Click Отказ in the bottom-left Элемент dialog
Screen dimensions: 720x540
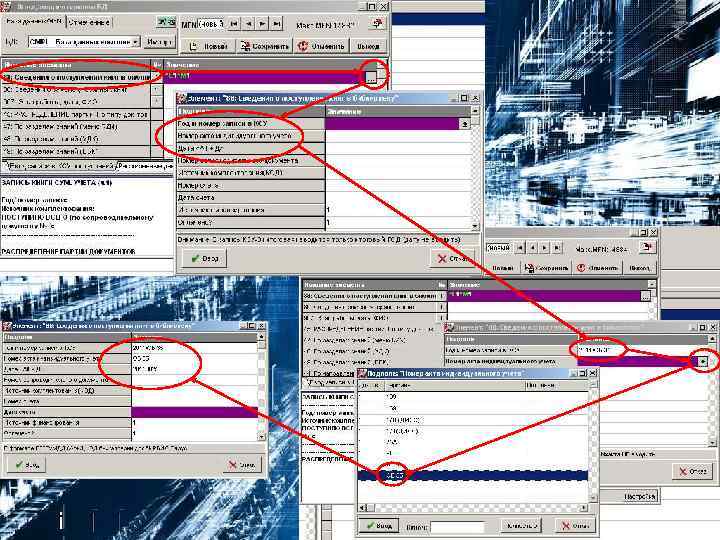[x=242, y=465]
